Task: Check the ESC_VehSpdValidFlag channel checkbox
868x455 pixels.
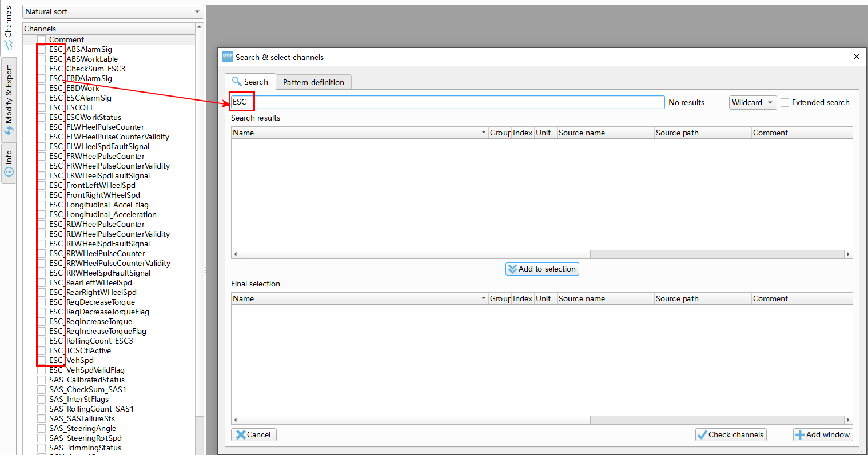Action: point(42,370)
